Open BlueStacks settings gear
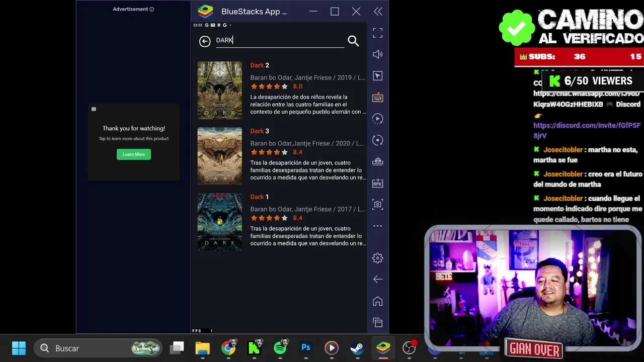The height and width of the screenshot is (362, 644). point(377,258)
